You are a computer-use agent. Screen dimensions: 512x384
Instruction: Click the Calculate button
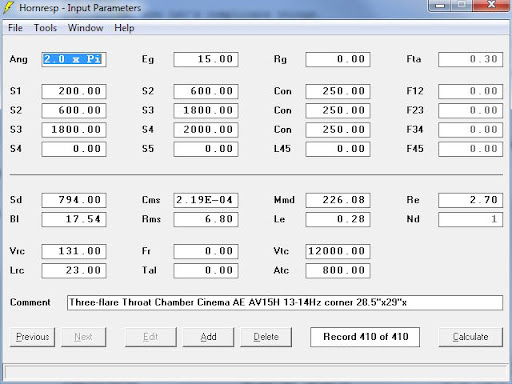coord(470,337)
